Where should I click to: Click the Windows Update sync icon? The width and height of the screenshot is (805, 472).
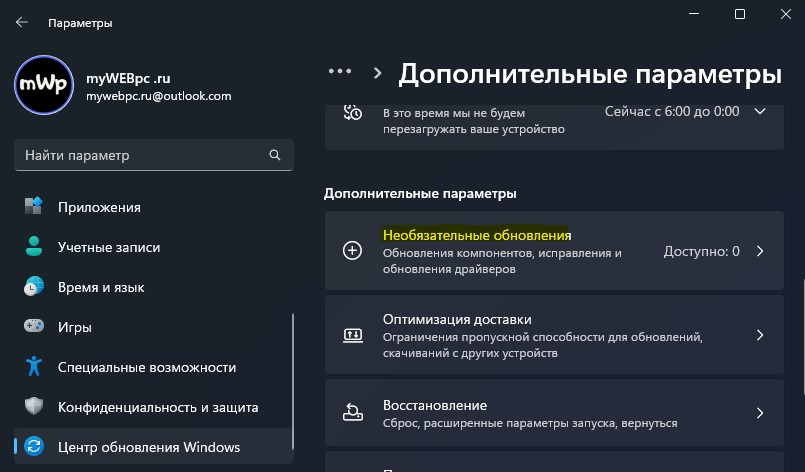(34, 446)
